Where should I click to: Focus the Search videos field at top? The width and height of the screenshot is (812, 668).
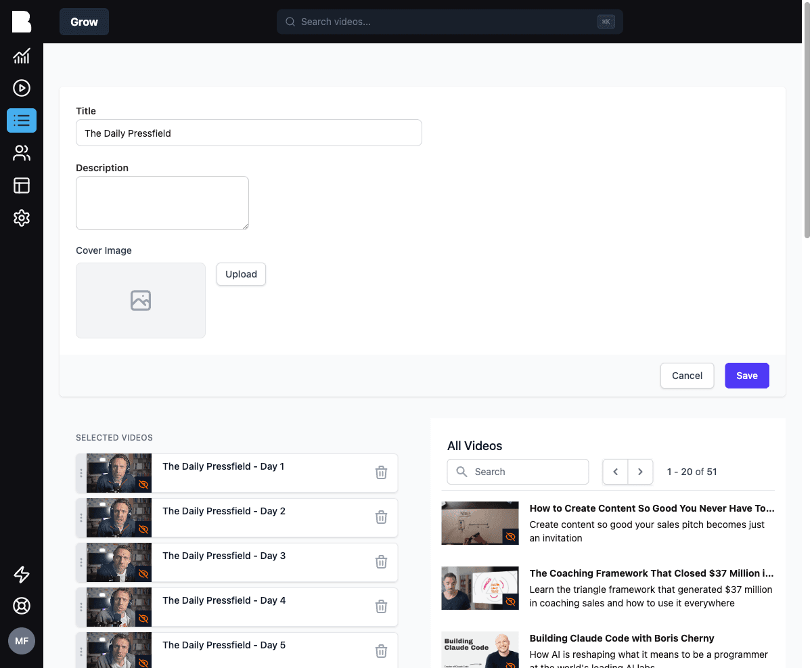pos(449,22)
